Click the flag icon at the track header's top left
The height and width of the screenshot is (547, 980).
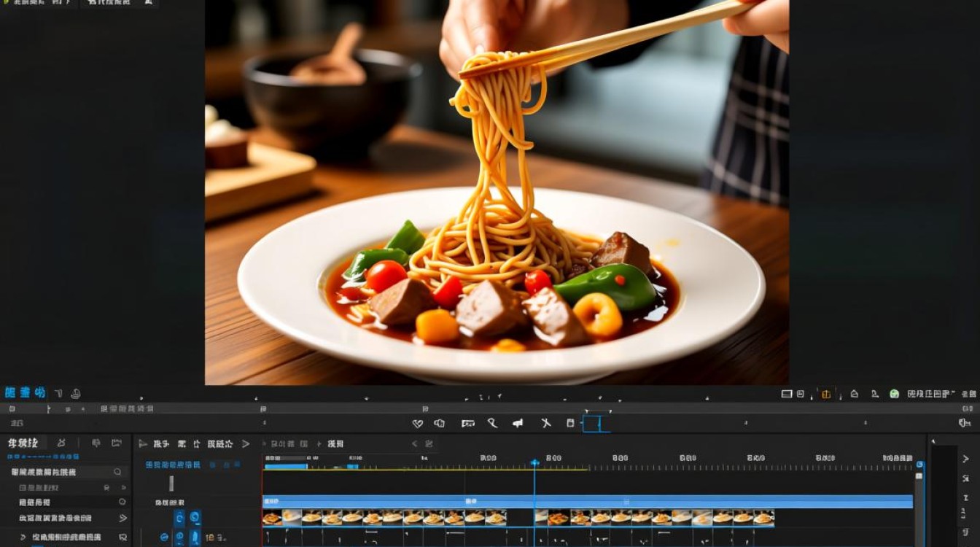pos(143,443)
